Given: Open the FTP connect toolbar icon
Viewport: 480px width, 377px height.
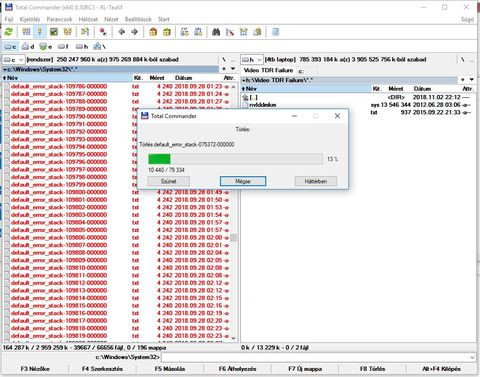Looking at the screenshot, I should coord(184,32).
